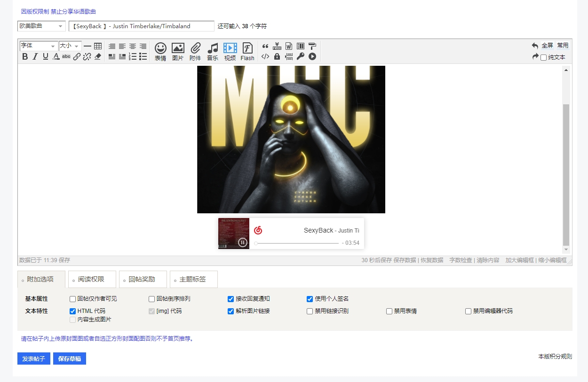
Task: Switch to the 阅读权限 tab
Action: point(92,279)
